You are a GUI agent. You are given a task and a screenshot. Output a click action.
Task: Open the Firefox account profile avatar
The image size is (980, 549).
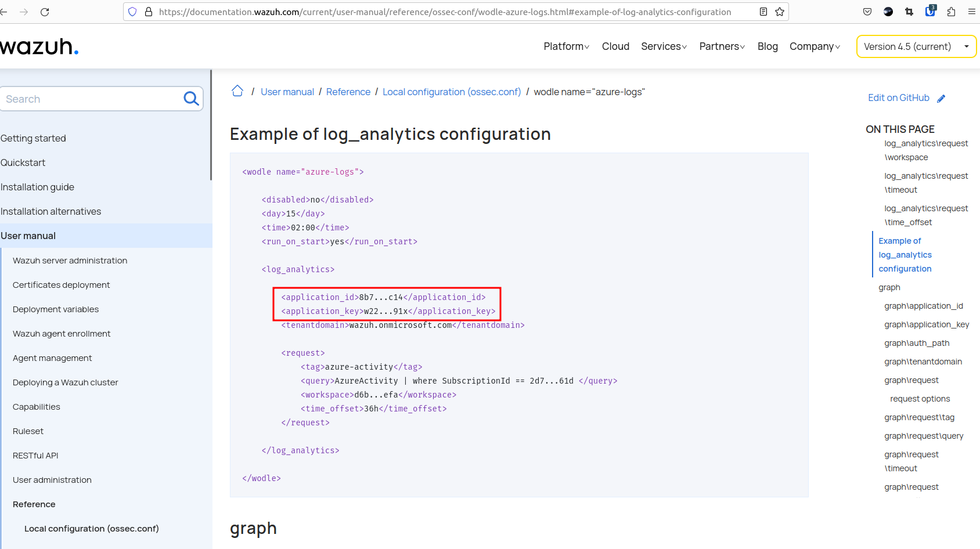click(888, 12)
